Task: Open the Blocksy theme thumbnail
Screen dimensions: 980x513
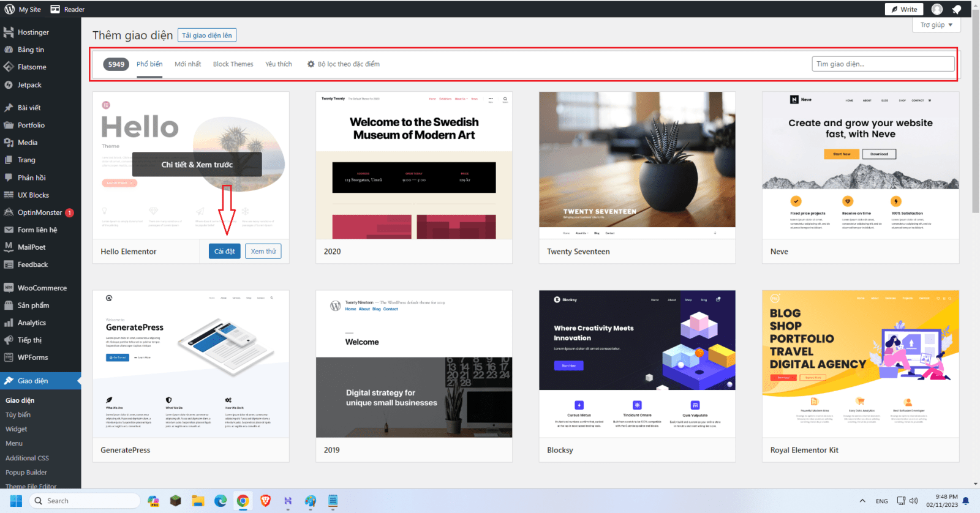Action: (637, 364)
